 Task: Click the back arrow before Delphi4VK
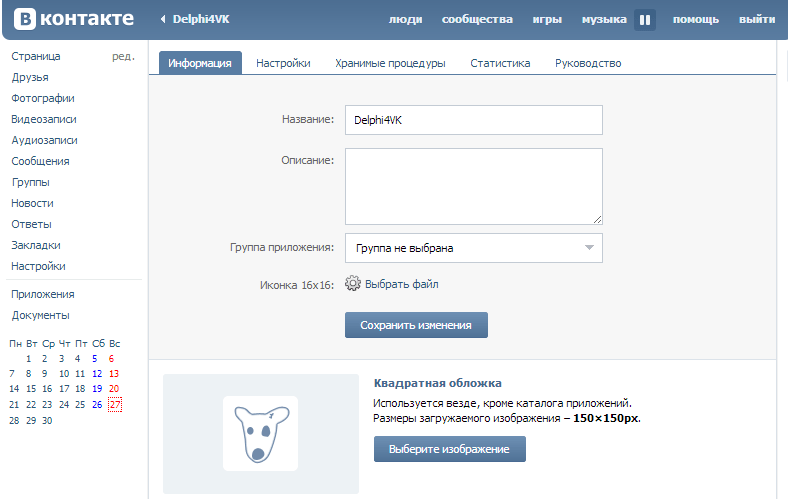pos(164,19)
